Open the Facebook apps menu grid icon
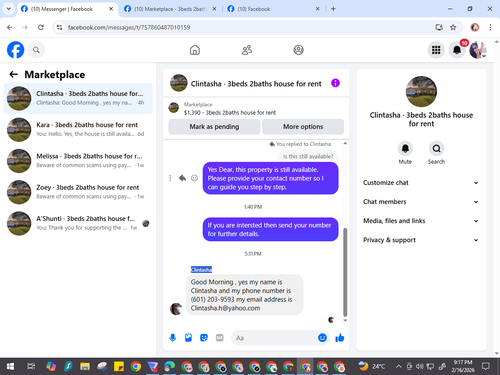 [436, 50]
